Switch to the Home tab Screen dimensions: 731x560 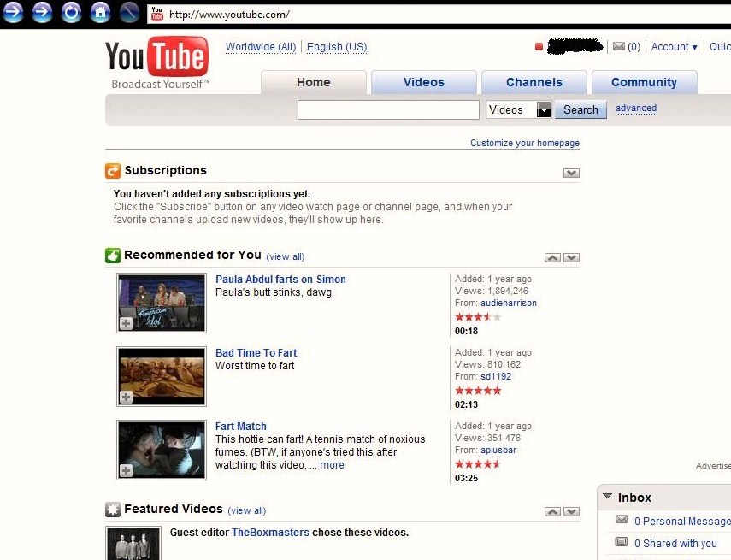313,83
